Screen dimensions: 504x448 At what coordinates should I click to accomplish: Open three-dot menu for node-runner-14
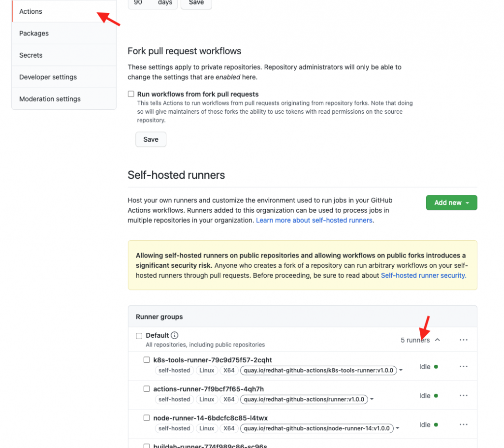[x=463, y=424]
